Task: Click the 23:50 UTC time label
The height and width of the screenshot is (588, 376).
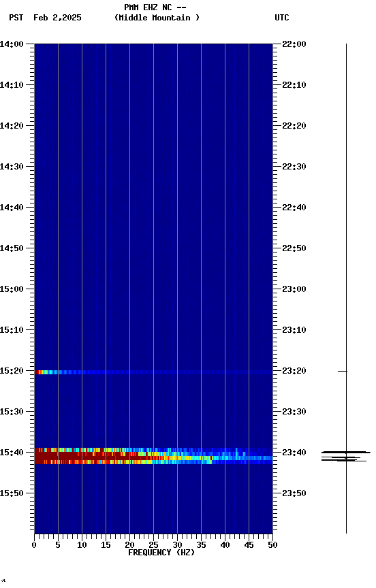Action: [294, 493]
